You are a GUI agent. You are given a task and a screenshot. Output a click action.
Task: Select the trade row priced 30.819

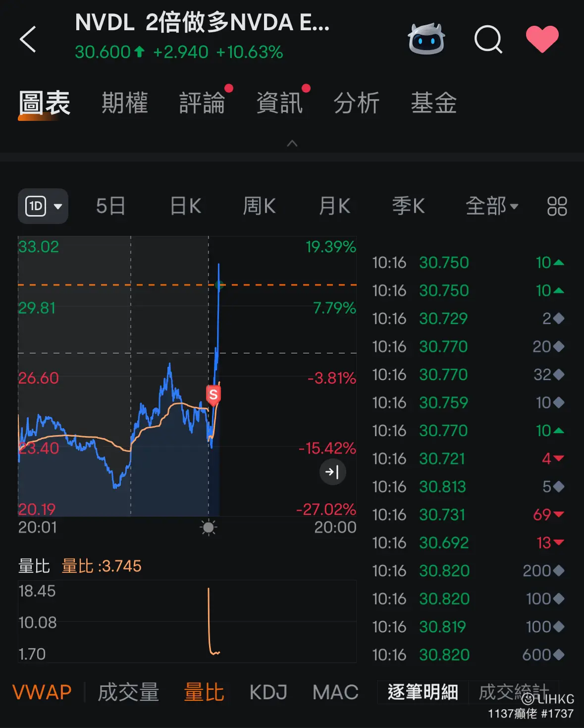pyautogui.click(x=468, y=627)
